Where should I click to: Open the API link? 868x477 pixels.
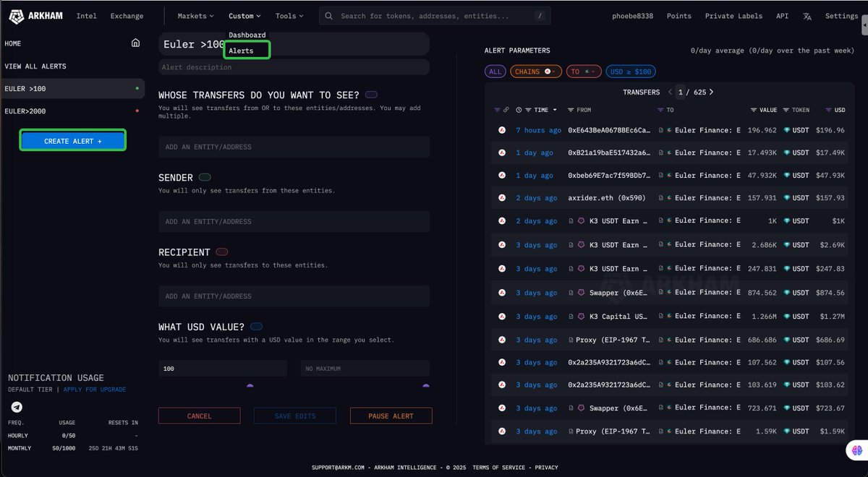coord(782,16)
